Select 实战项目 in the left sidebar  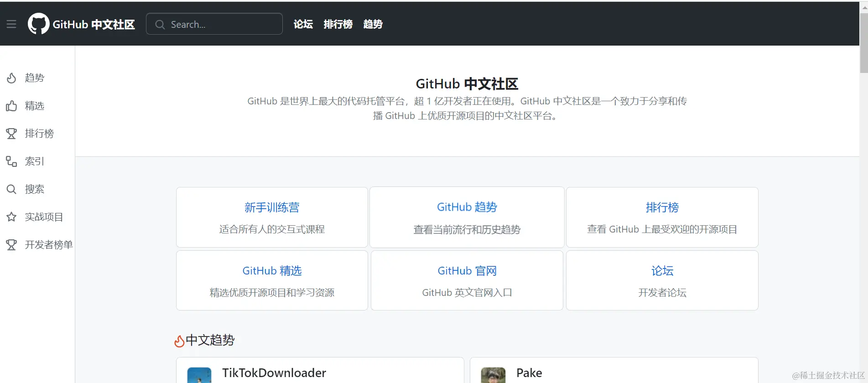pyautogui.click(x=44, y=217)
